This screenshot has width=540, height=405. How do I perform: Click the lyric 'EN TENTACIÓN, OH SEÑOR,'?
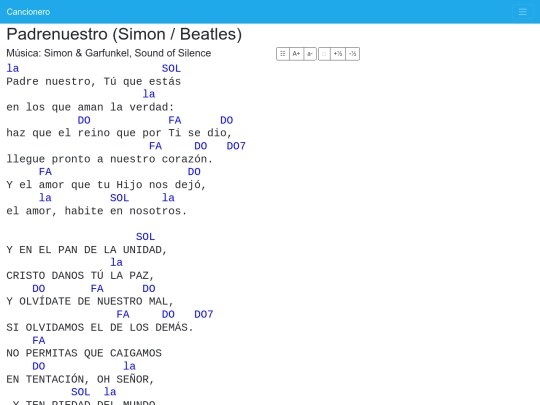coord(80,379)
